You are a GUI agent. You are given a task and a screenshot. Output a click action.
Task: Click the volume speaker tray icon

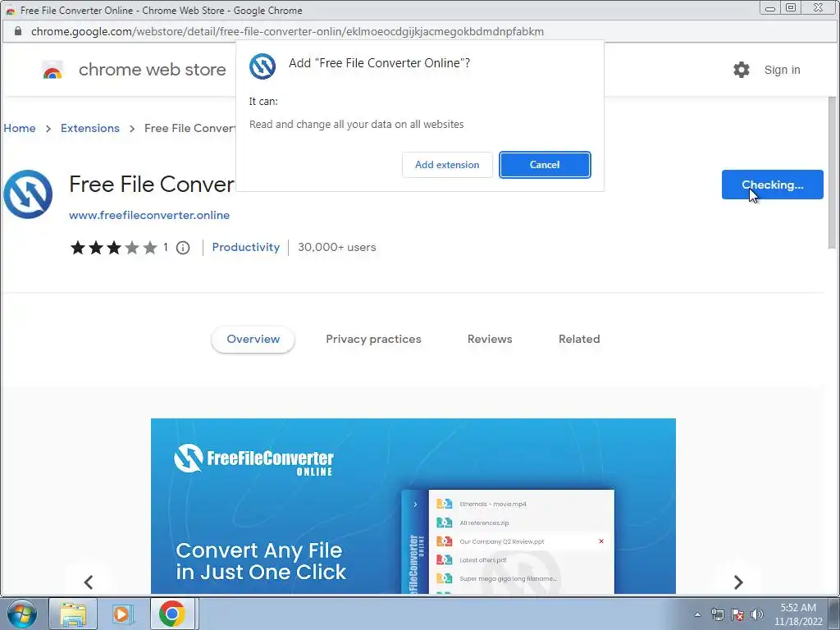coord(757,614)
